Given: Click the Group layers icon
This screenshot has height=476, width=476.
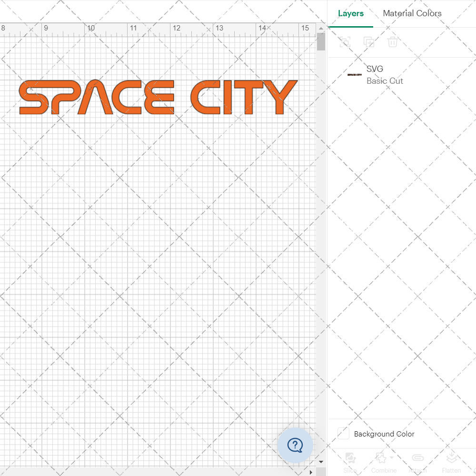Looking at the screenshot, I should tap(345, 42).
